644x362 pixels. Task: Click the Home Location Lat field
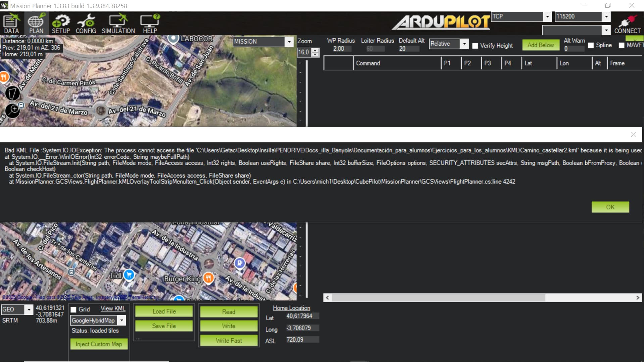(302, 316)
